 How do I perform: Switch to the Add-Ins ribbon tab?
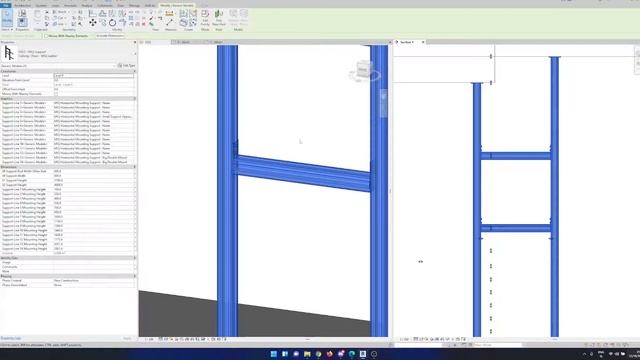pyautogui.click(x=150, y=6)
